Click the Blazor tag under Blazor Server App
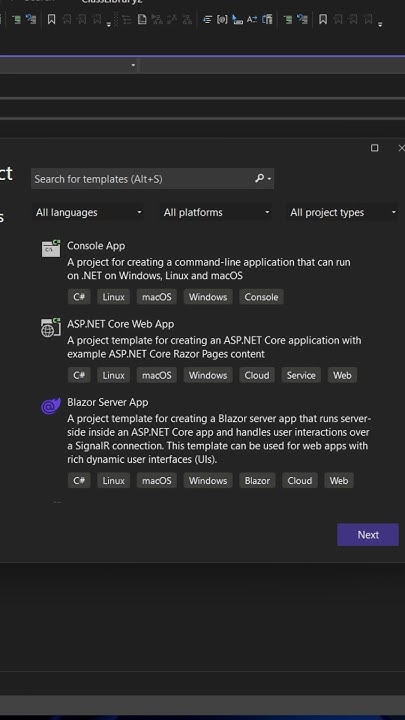This screenshot has height=720, width=405. [x=257, y=480]
